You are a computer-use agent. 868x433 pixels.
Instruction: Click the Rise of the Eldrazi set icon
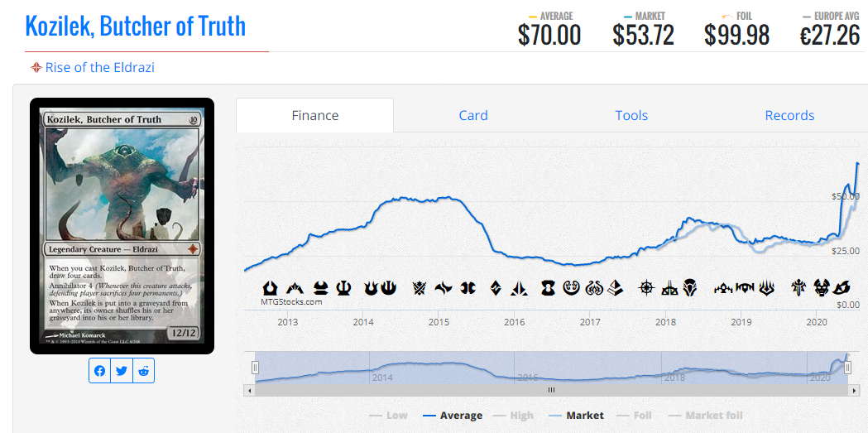pos(36,68)
